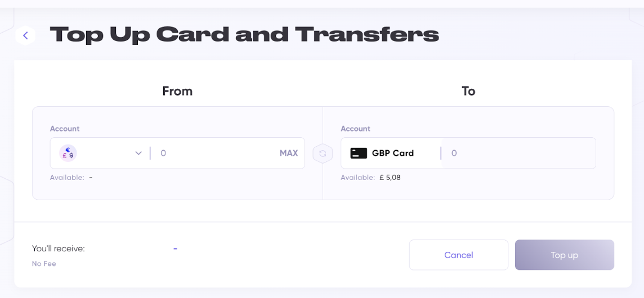The image size is (644, 298).
Task: Click the Account label under From
Action: pos(65,129)
